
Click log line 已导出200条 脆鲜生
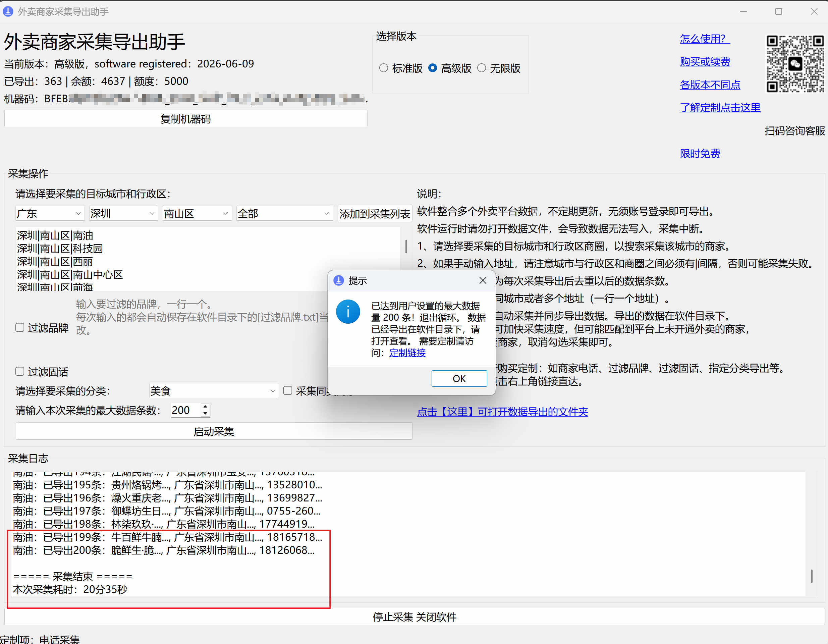(163, 550)
